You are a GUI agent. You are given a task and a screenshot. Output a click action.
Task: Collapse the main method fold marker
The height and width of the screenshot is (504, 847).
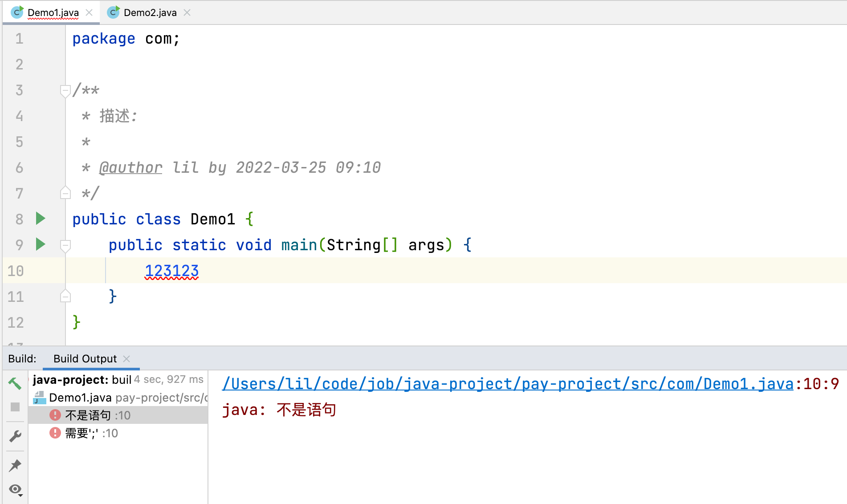(x=65, y=244)
